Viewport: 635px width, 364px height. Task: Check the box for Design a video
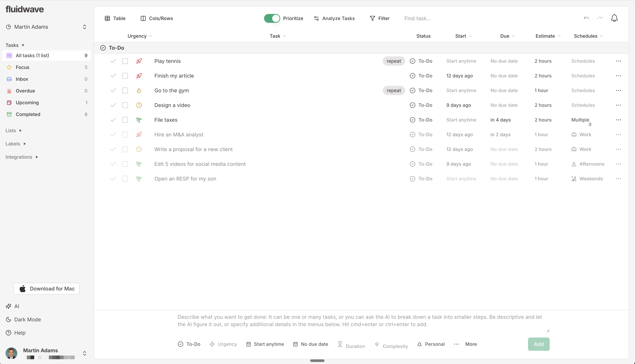[x=125, y=105]
